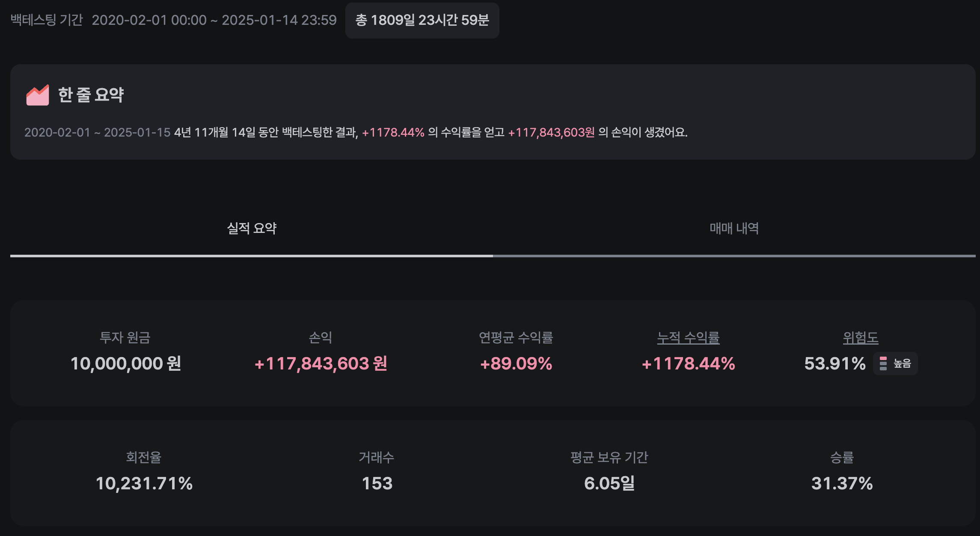Select the 10,000,000 원 investment principal value

(126, 363)
